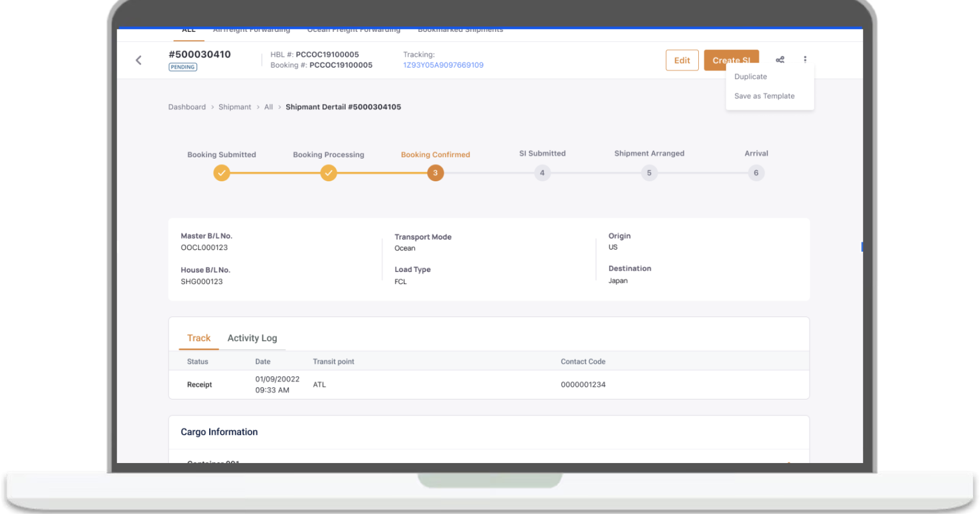Click the Booking Submitted checkmark step
The image size is (980, 514).
[221, 173]
